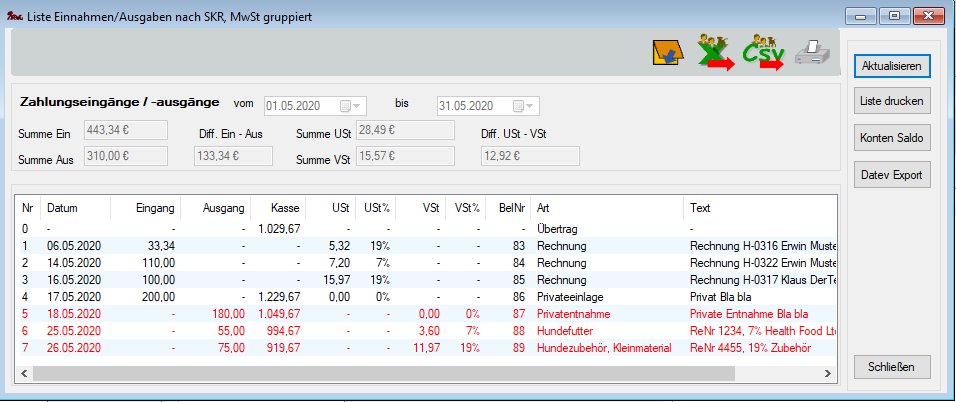The height and width of the screenshot is (402, 956).
Task: Sort by the Eingang column header
Action: coord(156,208)
